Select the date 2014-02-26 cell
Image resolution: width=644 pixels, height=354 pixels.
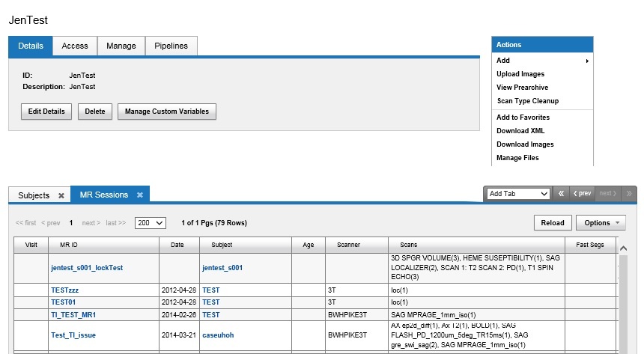point(179,315)
